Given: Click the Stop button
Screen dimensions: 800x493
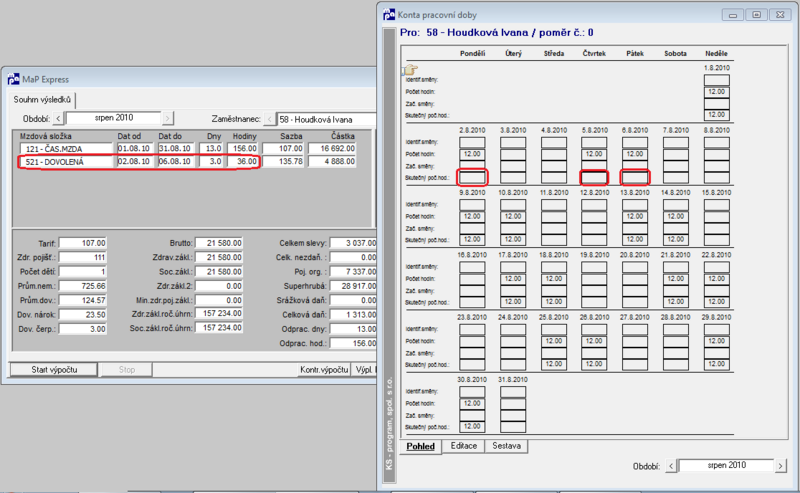Looking at the screenshot, I should 127,369.
